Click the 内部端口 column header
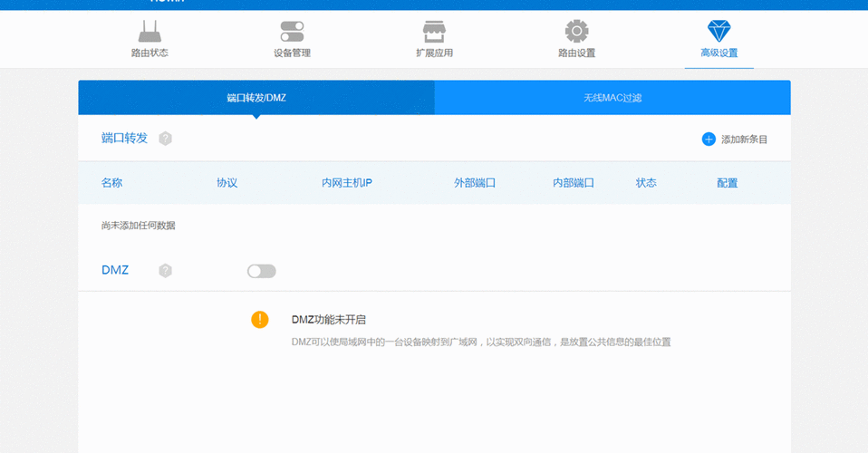868x453 pixels. (574, 183)
